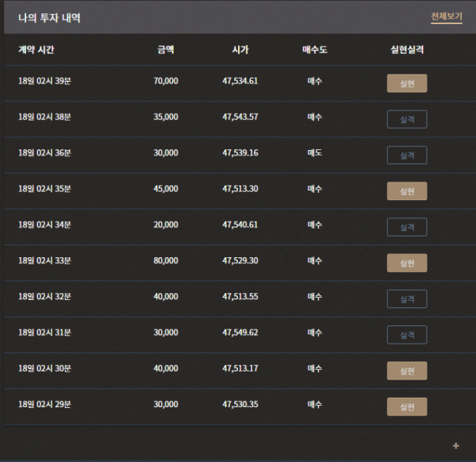476x462 pixels.
Task: Click the 금액 column header
Action: pos(166,49)
